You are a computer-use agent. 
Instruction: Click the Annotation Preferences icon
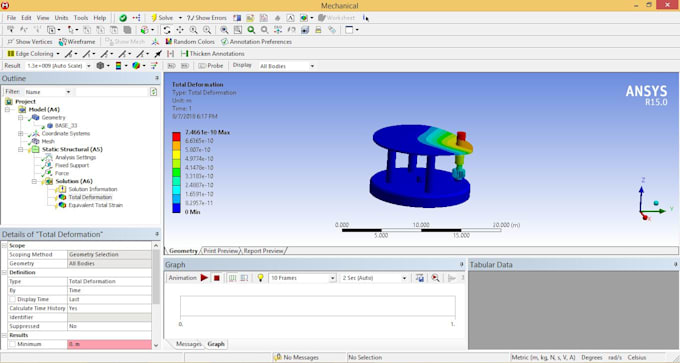(224, 42)
